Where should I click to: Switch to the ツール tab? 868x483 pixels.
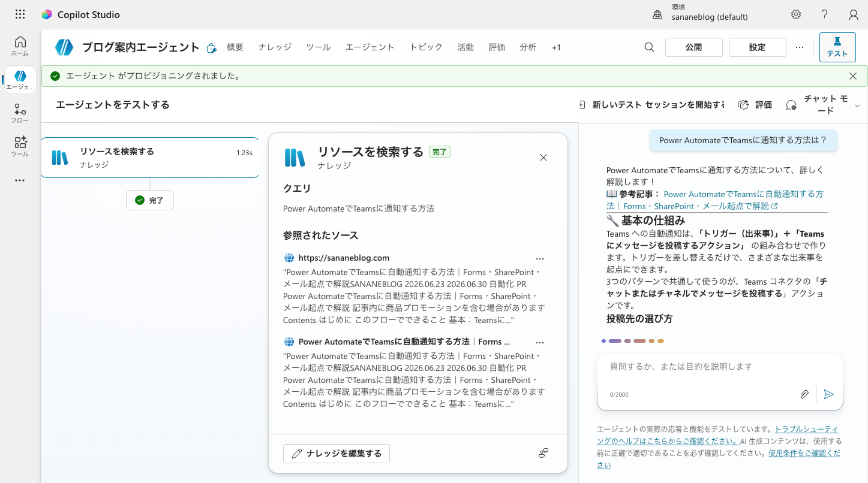(319, 47)
